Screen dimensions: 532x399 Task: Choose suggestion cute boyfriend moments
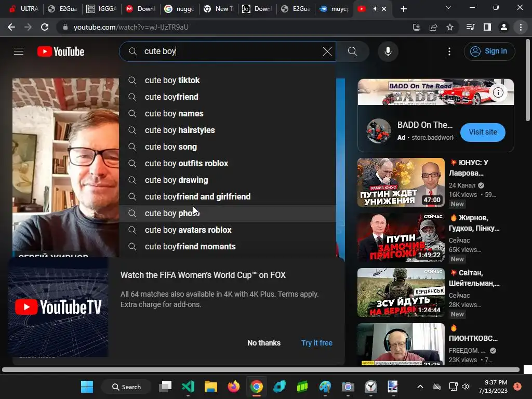pyautogui.click(x=228, y=247)
